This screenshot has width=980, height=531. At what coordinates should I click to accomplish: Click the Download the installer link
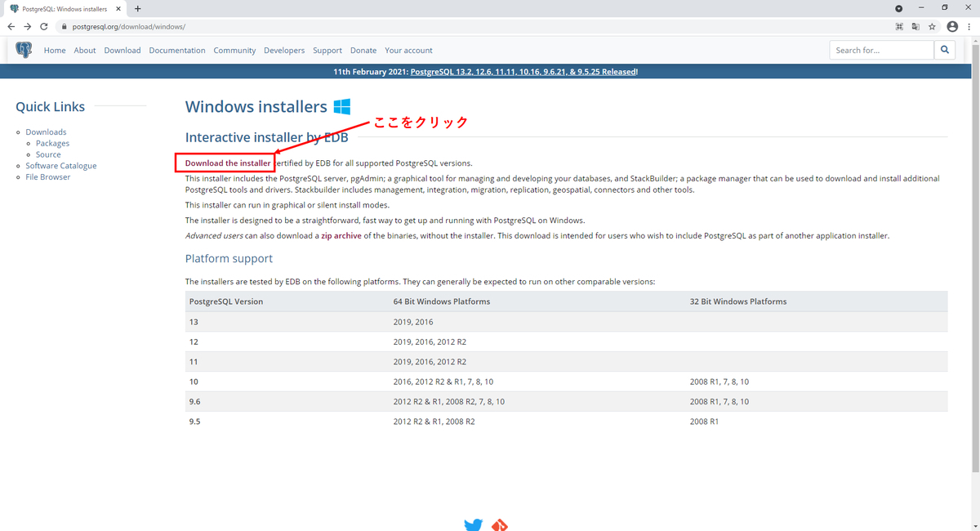228,163
